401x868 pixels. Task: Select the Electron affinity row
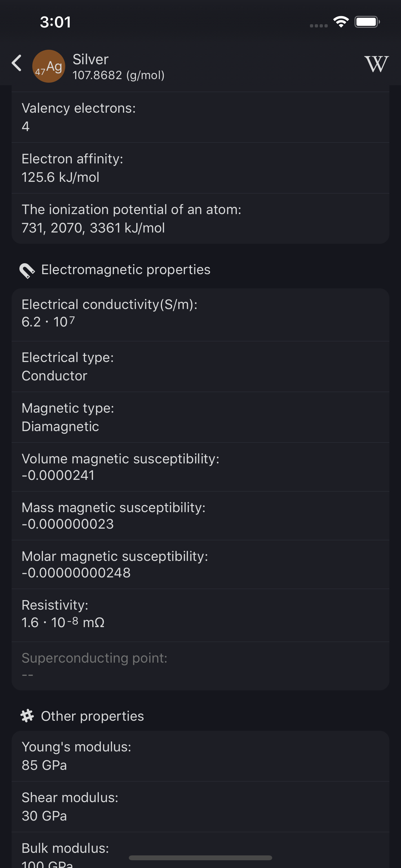200,168
